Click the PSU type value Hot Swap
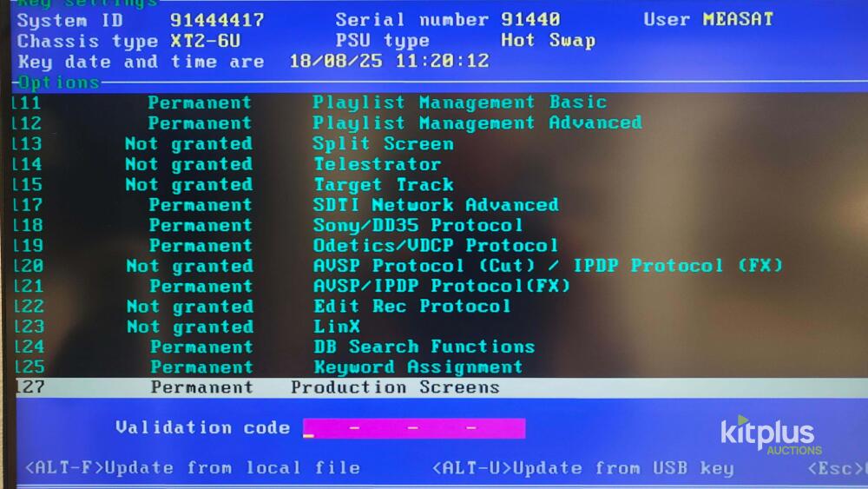Image resolution: width=868 pixels, height=489 pixels. coord(548,41)
